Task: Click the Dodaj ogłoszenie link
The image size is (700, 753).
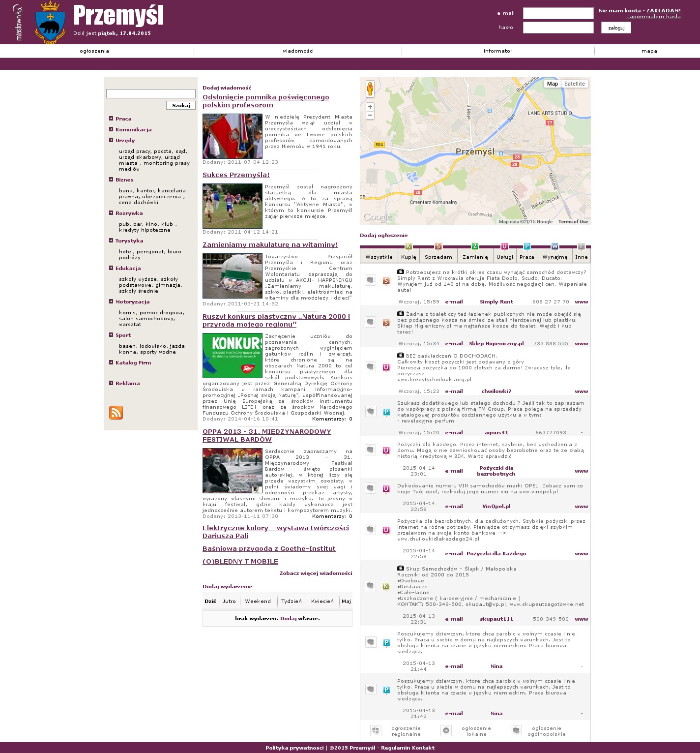Action: pyautogui.click(x=383, y=235)
